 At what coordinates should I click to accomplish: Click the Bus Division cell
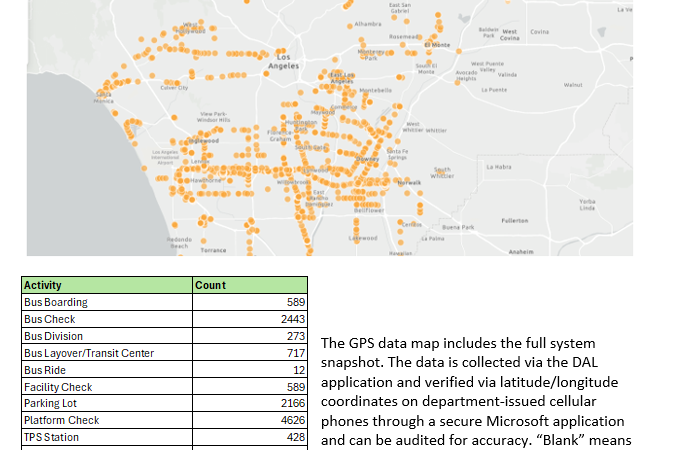coord(53,336)
